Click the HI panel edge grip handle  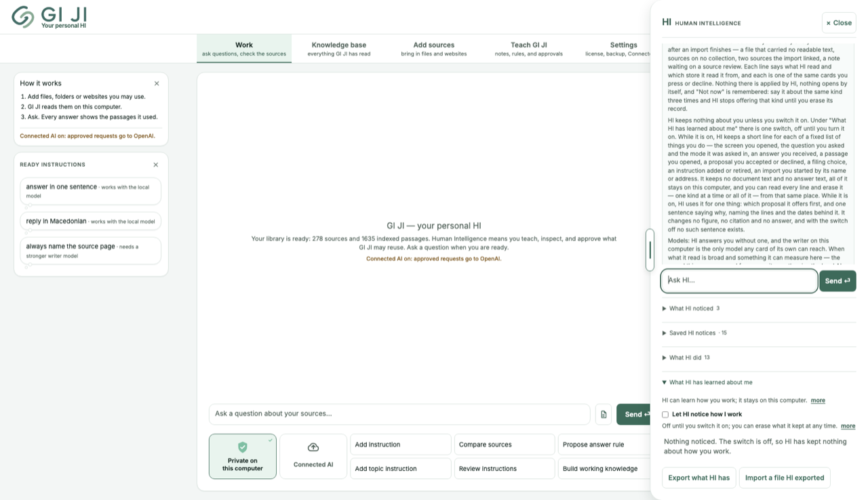click(650, 250)
